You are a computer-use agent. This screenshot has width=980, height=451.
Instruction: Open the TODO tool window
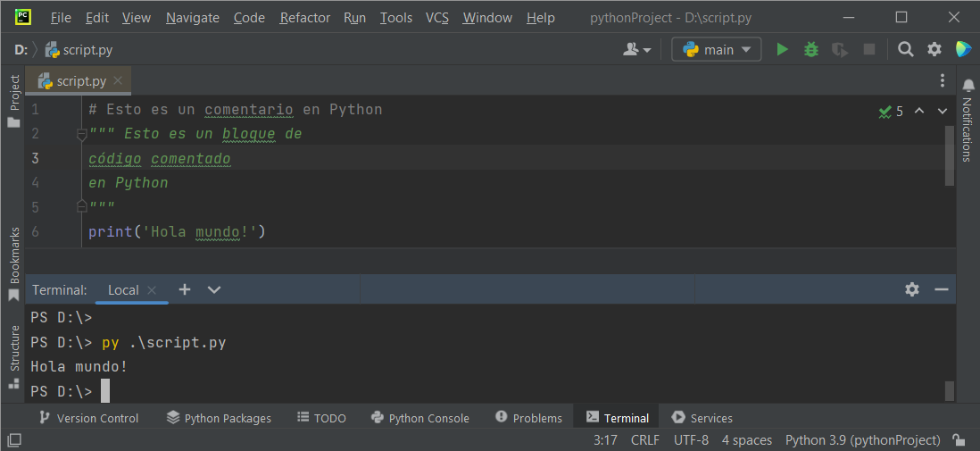coord(321,418)
